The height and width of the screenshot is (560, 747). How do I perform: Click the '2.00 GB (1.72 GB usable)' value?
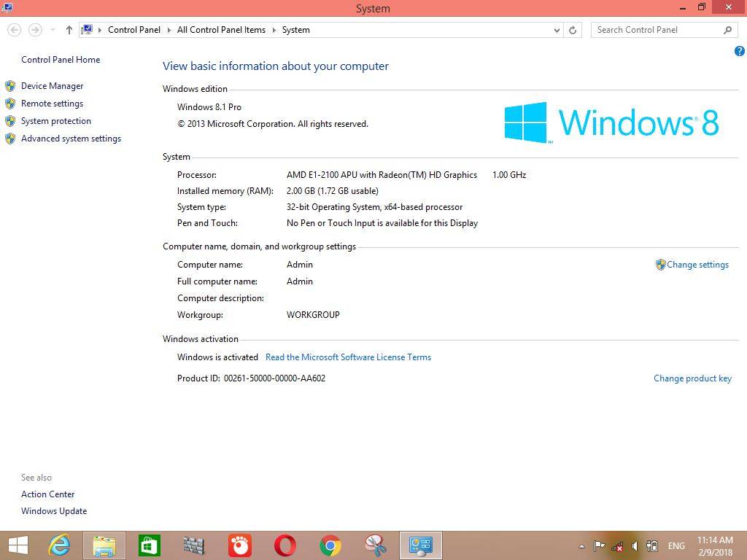333,191
